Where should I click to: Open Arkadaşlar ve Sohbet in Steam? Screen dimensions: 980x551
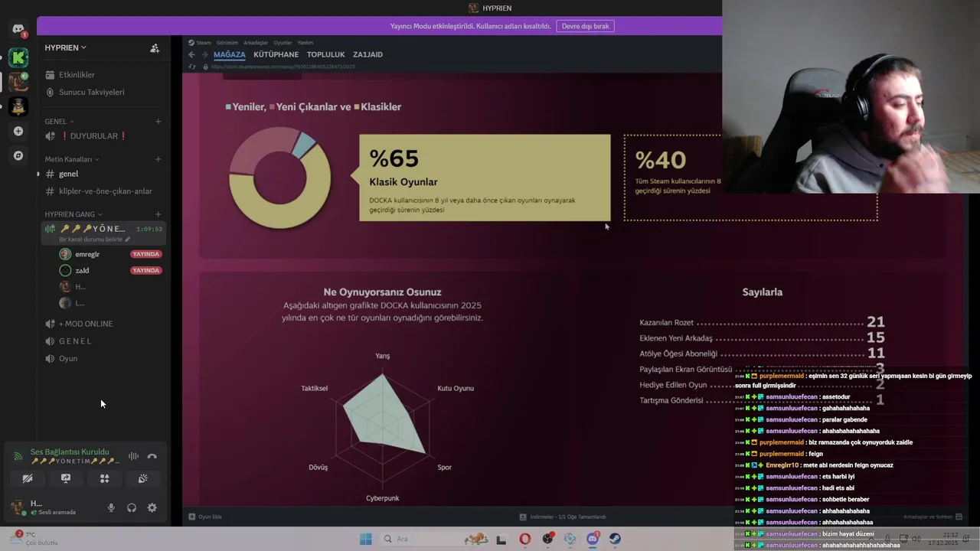click(933, 517)
